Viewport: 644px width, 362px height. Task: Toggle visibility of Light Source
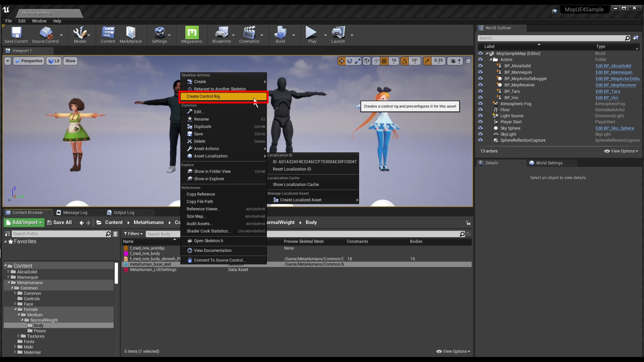(x=480, y=116)
